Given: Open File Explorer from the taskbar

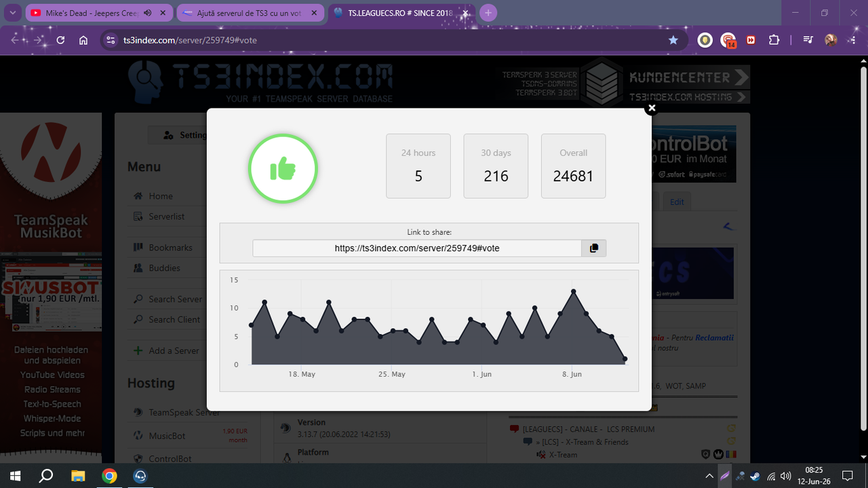Looking at the screenshot, I should [78, 476].
